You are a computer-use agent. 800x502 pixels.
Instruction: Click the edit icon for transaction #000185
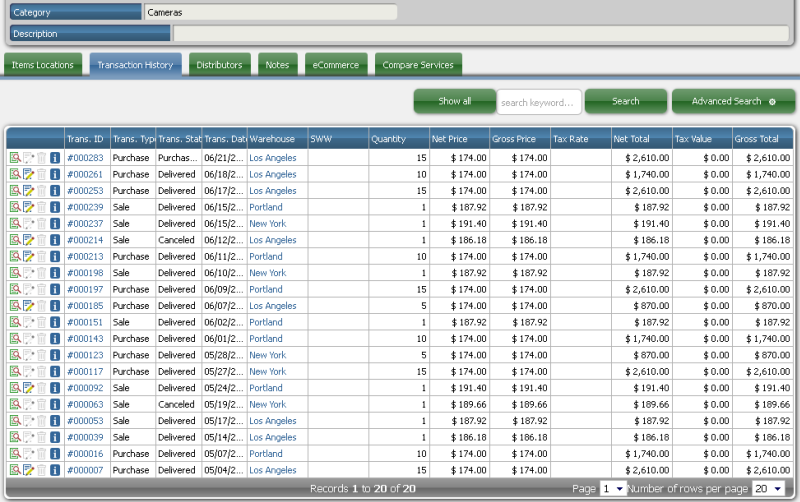[28, 306]
